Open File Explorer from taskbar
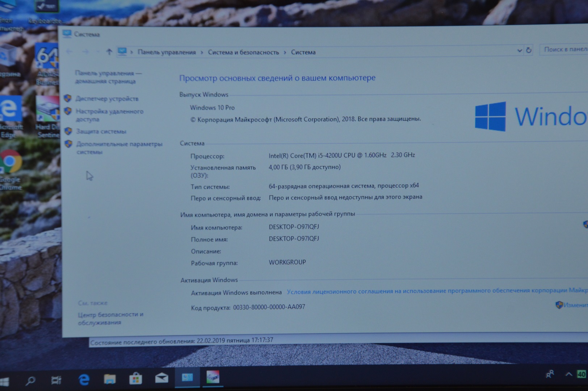The height and width of the screenshot is (391, 588). [x=110, y=379]
